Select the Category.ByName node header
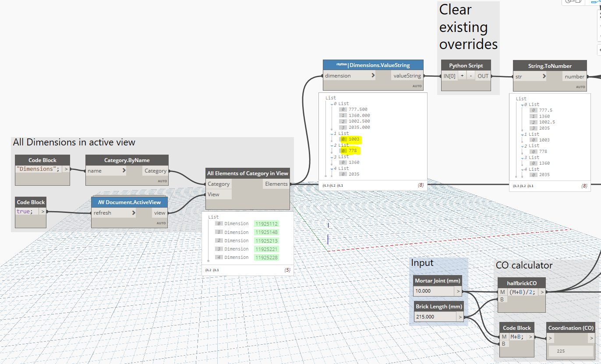Image resolution: width=601 pixels, height=364 pixels. (127, 160)
